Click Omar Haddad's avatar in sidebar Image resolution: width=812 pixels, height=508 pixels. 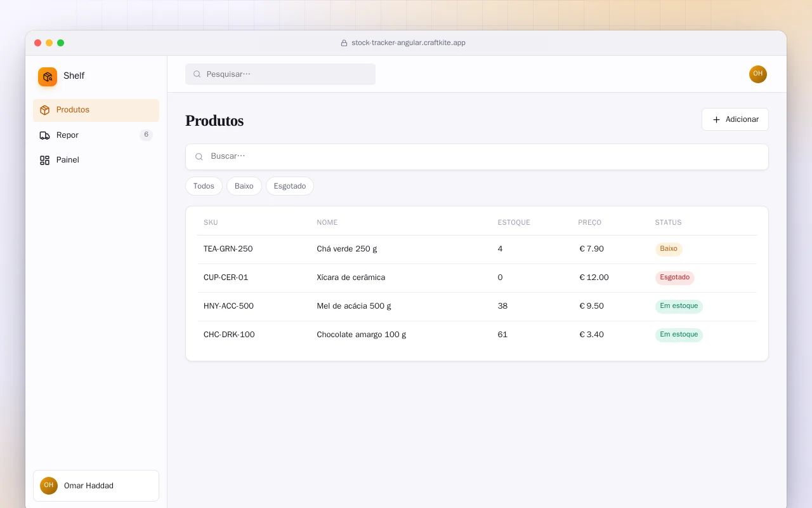coord(49,486)
